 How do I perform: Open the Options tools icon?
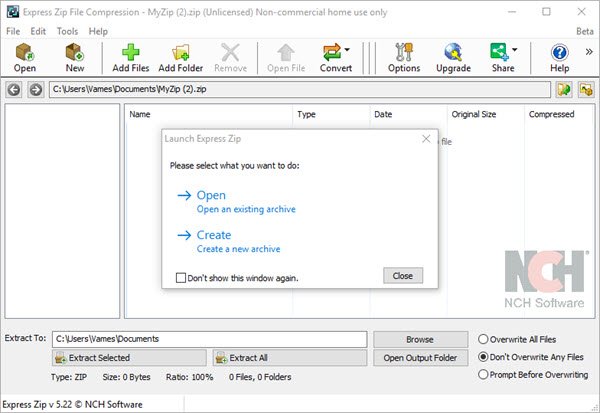(404, 52)
